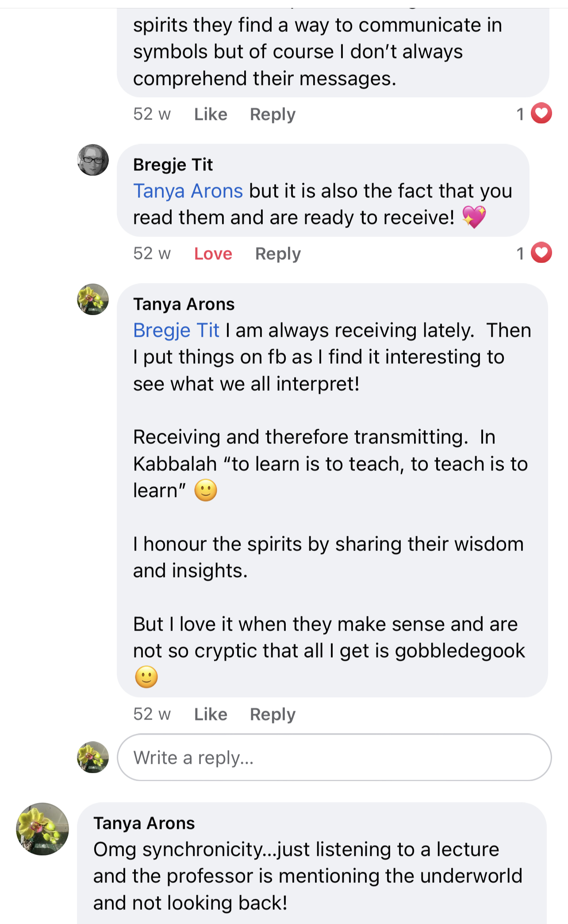568x924 pixels.
Task: Open Tanya Arons avatar beside Bregje Tit reply
Action: [93, 299]
